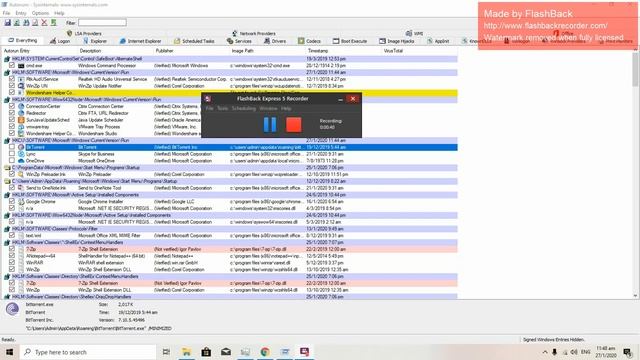Image resolution: width=640 pixels, height=360 pixels.
Task: Switch to the Boot Execute tab
Action: 350,41
